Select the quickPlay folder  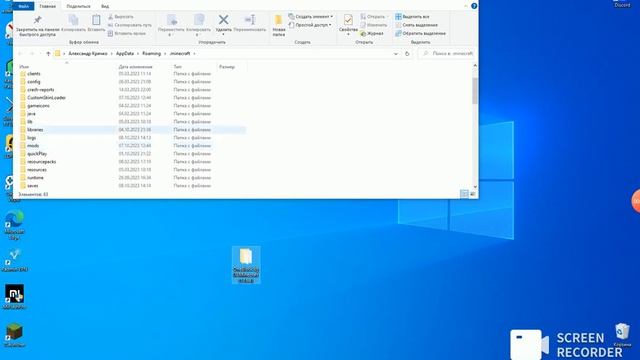point(37,154)
